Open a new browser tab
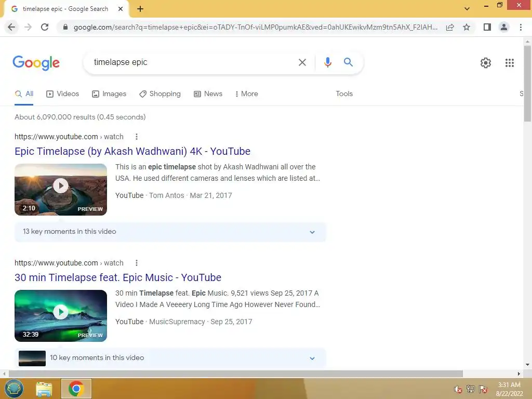 [140, 9]
